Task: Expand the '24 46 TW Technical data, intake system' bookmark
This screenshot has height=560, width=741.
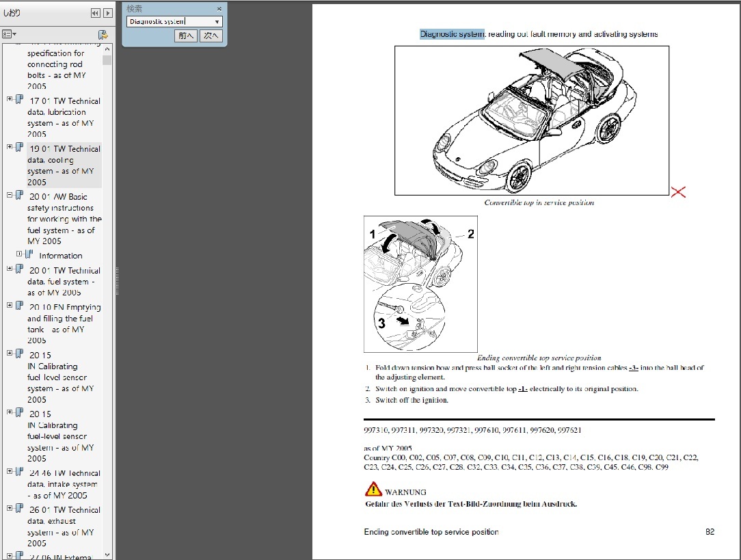Action: coord(10,471)
